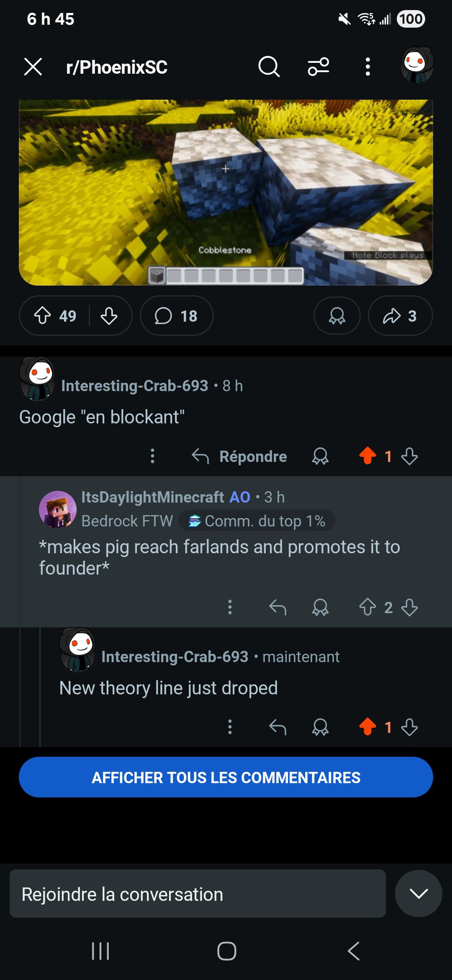Screen dimensions: 452x980
Task: Open ItsDaylightMinecraft's user profile link
Action: point(153,497)
